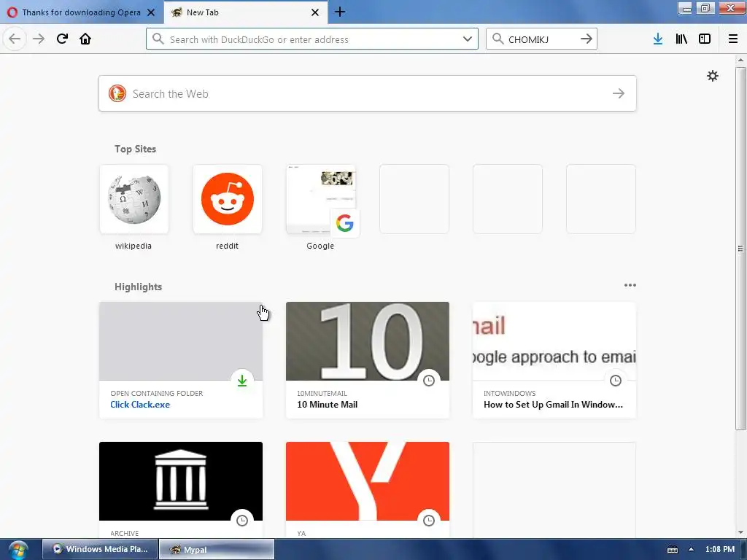The height and width of the screenshot is (560, 747).
Task: Click the Mypal taskbar button
Action: (x=216, y=549)
